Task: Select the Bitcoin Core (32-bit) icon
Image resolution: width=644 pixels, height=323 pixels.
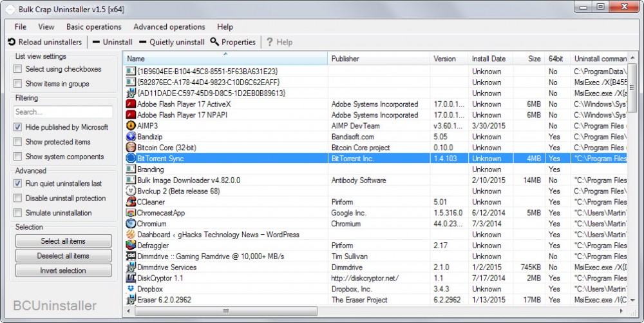Action: click(130, 148)
